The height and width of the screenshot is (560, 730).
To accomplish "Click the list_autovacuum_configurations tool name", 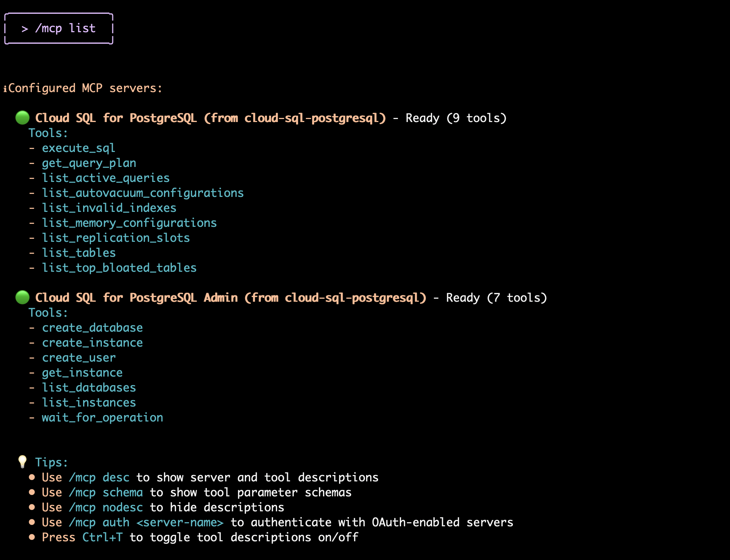I will [143, 193].
